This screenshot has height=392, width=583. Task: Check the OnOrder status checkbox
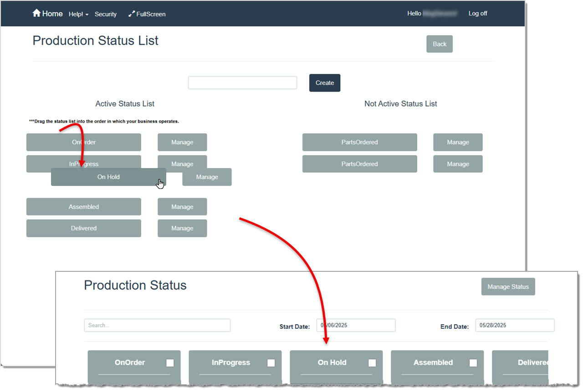170,362
